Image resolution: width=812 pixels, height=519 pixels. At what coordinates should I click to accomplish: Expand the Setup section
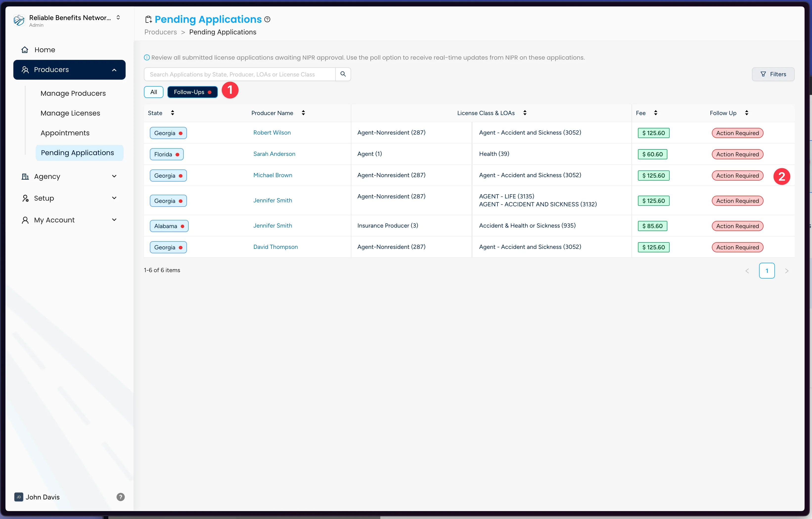tap(114, 198)
